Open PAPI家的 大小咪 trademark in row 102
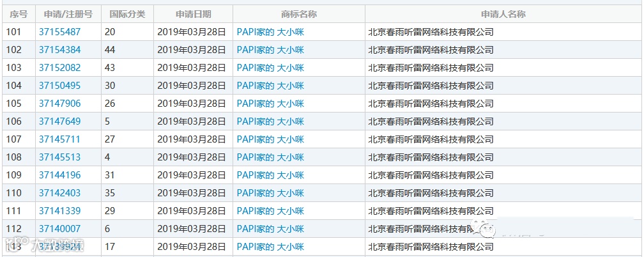 coord(271,50)
